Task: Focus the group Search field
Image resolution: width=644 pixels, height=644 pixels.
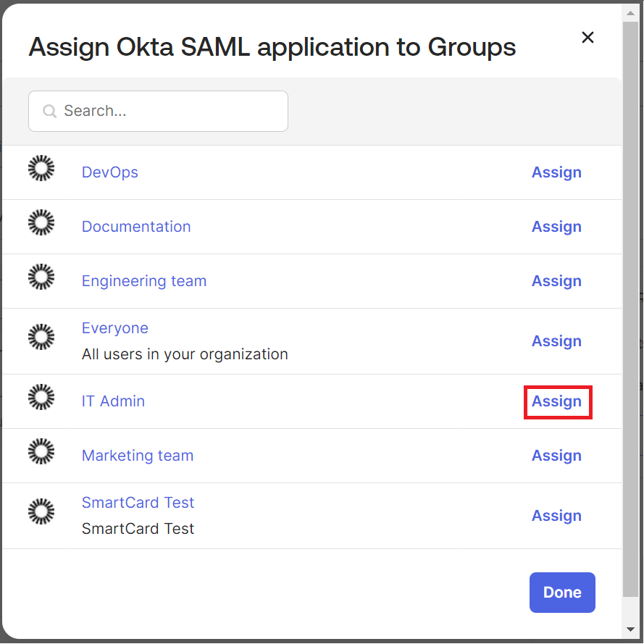Action: tap(167, 112)
